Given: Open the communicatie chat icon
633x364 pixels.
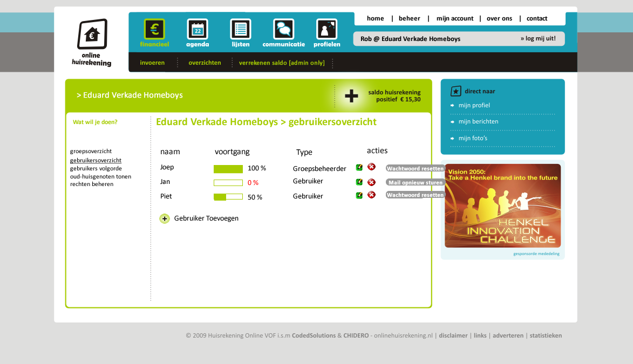Looking at the screenshot, I should [283, 29].
